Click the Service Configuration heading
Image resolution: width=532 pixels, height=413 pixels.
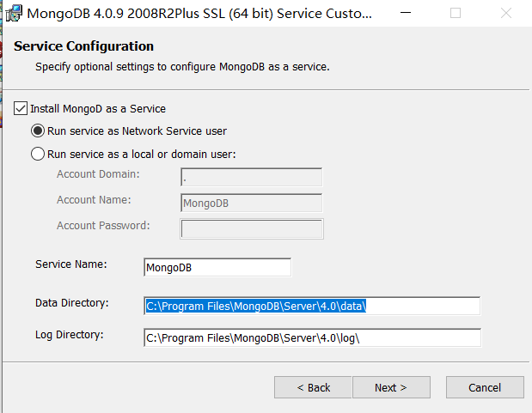pos(84,46)
